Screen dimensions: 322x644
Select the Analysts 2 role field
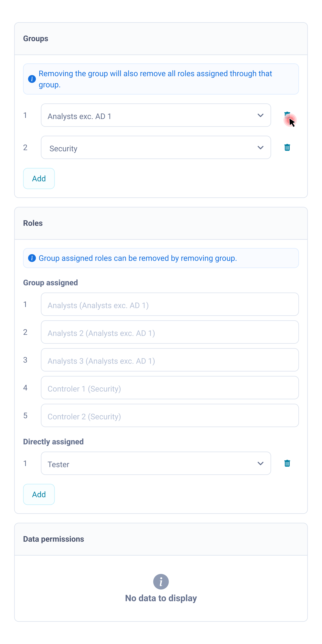(169, 332)
